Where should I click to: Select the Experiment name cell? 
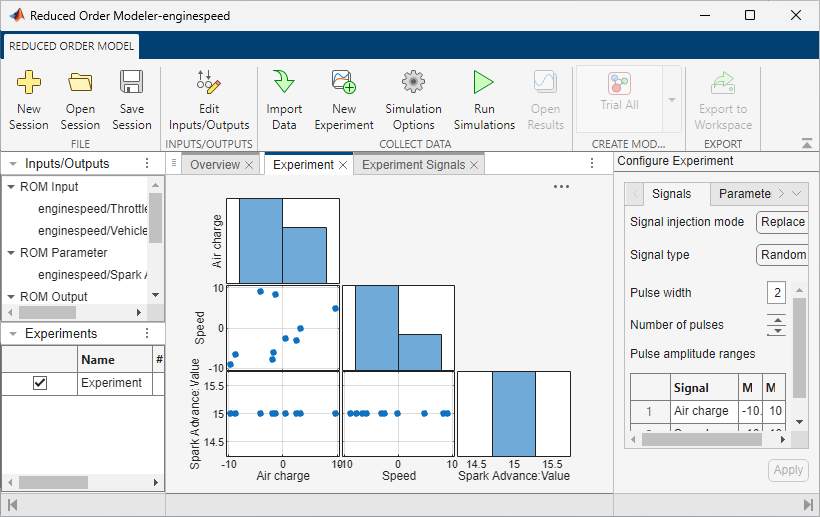tap(115, 383)
